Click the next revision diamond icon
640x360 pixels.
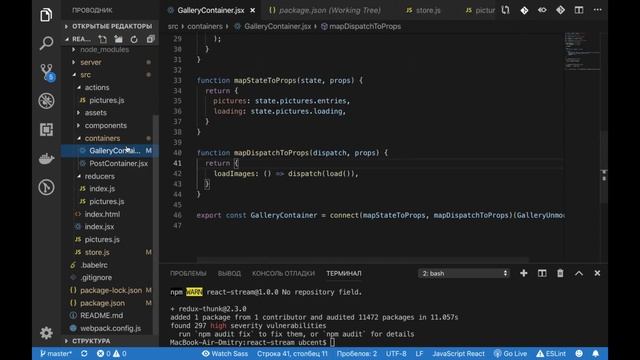point(560,10)
